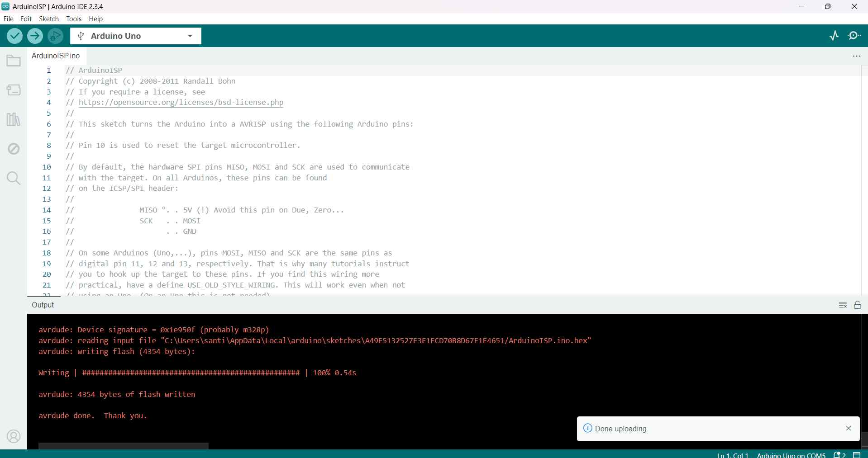Click the Writing 100% progress line
The height and width of the screenshot is (458, 868).
pyautogui.click(x=197, y=373)
